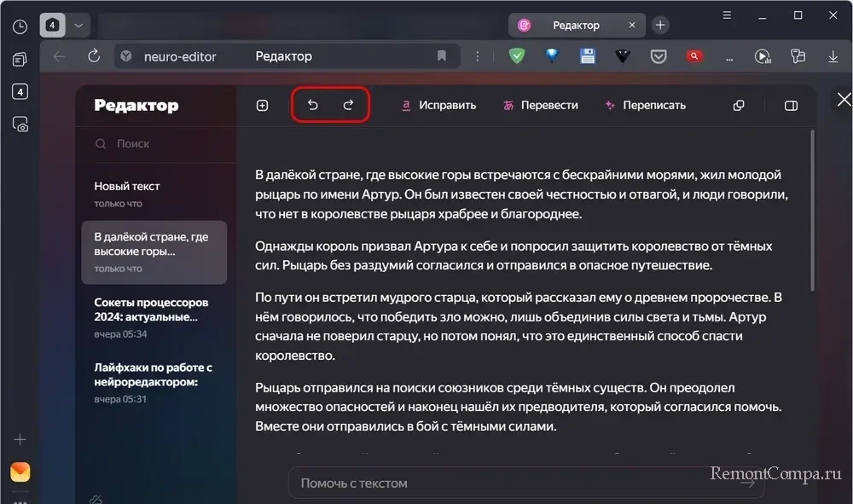Click the undo arrow in editor toolbar
Viewport: 853px width, 504px height.
click(312, 105)
